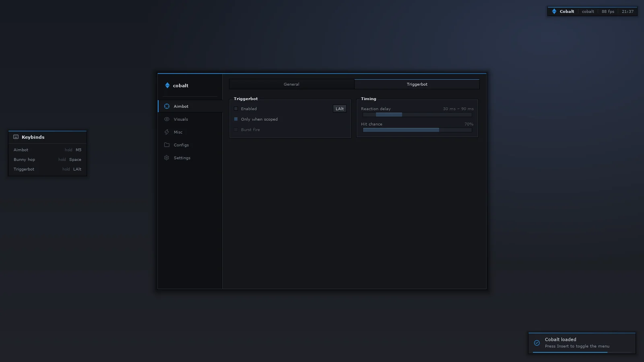Open Visuals via the eye icon
The height and width of the screenshot is (362, 644).
pos(167,119)
